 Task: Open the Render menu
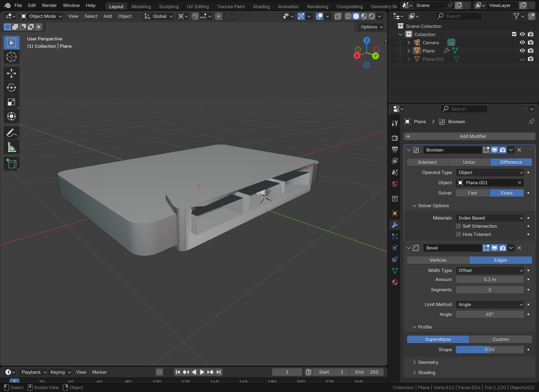coord(49,5)
